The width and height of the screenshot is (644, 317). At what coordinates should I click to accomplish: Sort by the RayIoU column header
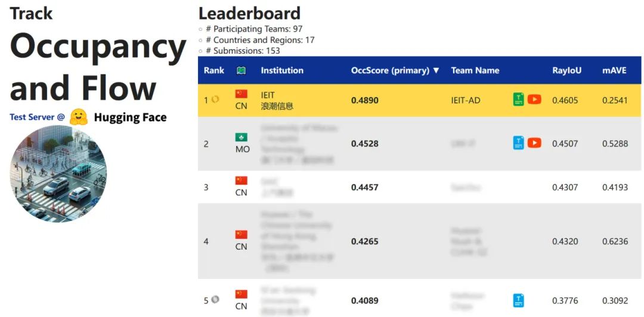pyautogui.click(x=565, y=70)
